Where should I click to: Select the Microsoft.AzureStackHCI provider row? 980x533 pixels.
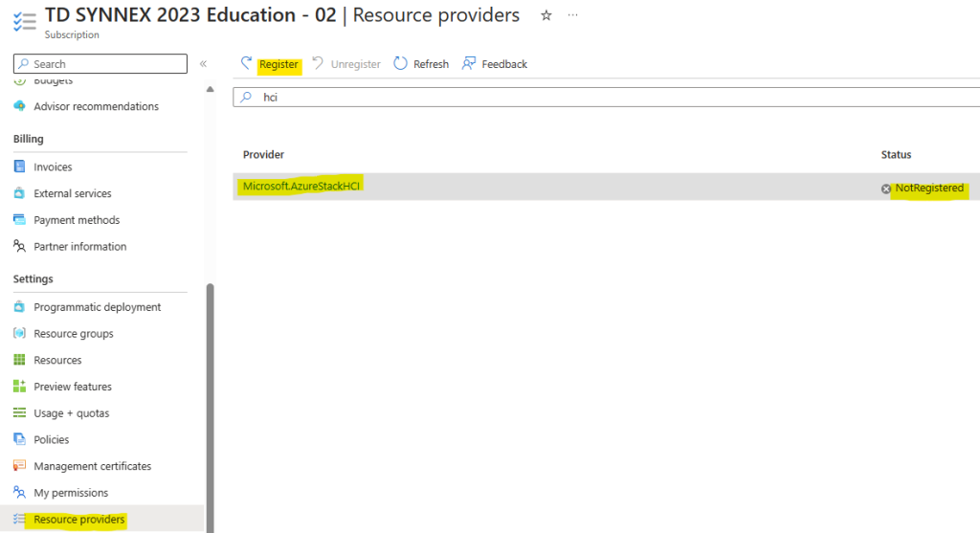click(606, 187)
